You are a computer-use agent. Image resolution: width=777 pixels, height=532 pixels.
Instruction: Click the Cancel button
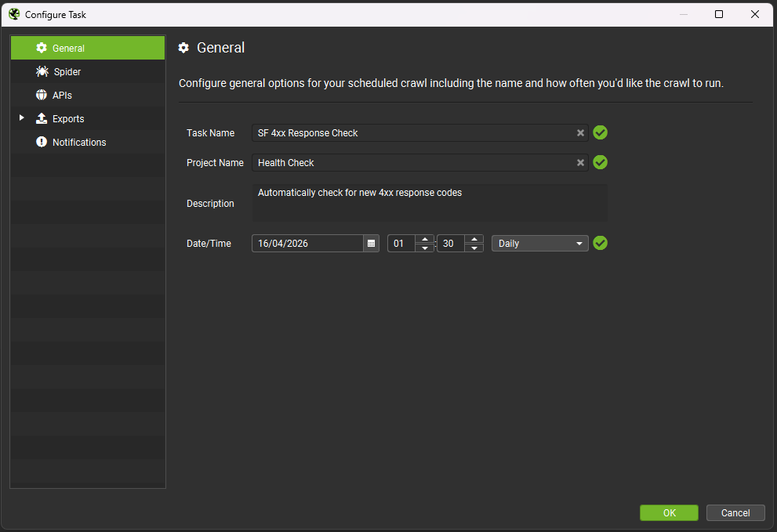(735, 512)
